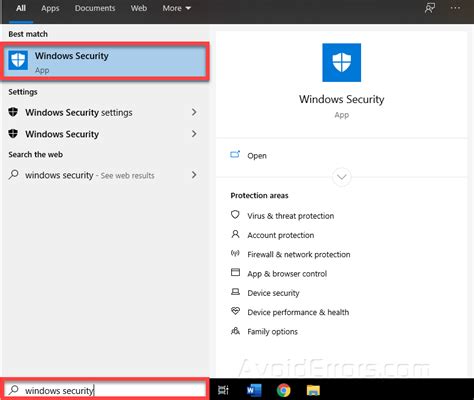The height and width of the screenshot is (400, 474).
Task: Open Firewall & network protection
Action: click(299, 254)
